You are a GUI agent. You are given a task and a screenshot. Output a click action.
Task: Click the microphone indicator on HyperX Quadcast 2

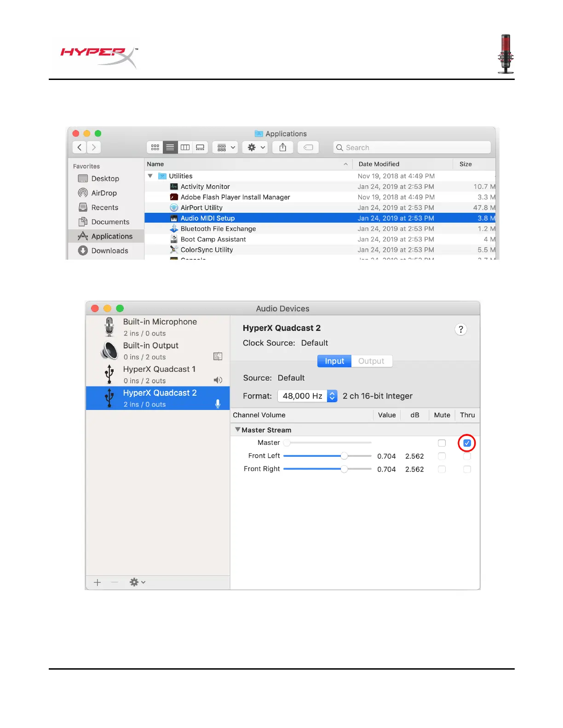point(218,404)
